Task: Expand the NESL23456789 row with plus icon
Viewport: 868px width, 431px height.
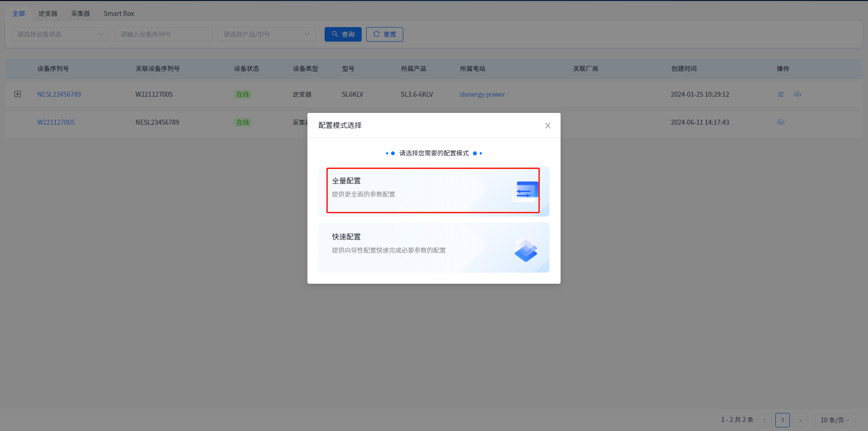Action: tap(18, 94)
